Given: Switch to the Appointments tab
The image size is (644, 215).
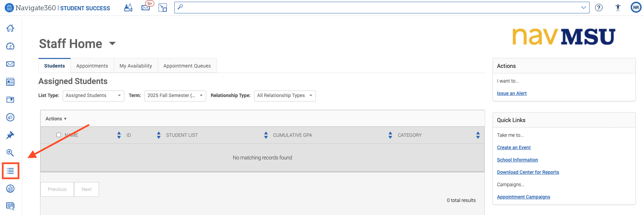Looking at the screenshot, I should 92,66.
